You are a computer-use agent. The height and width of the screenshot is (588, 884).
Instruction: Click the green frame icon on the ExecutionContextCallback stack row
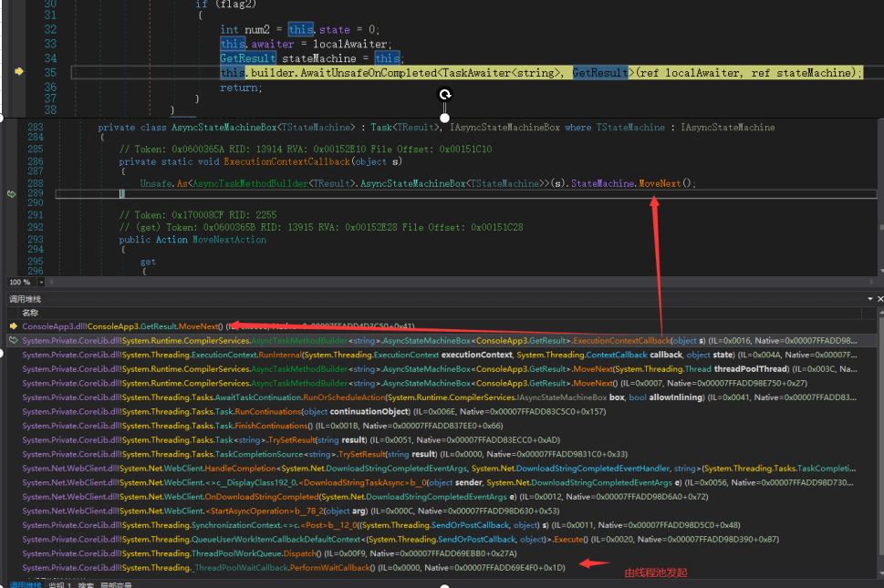point(14,340)
